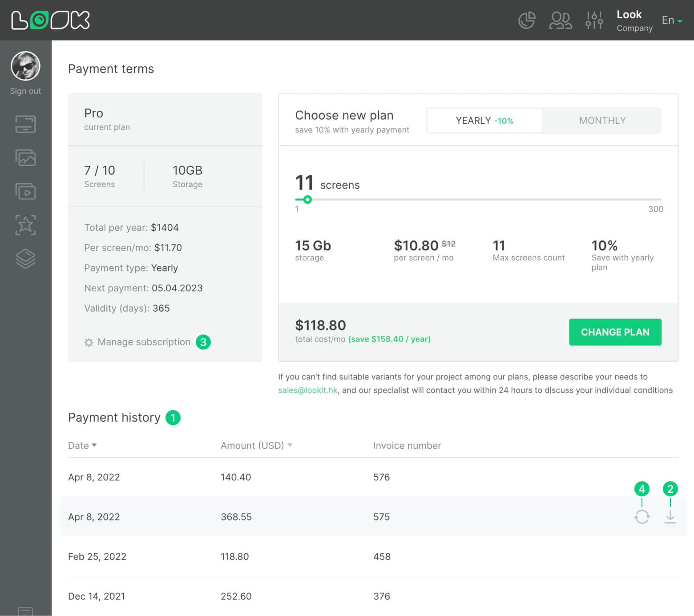
Task: Click the star apps sidebar icon
Action: (25, 225)
